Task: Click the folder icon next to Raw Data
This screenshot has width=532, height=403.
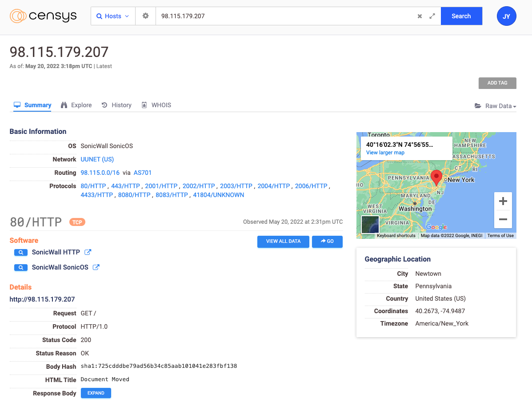Action: [x=478, y=105]
